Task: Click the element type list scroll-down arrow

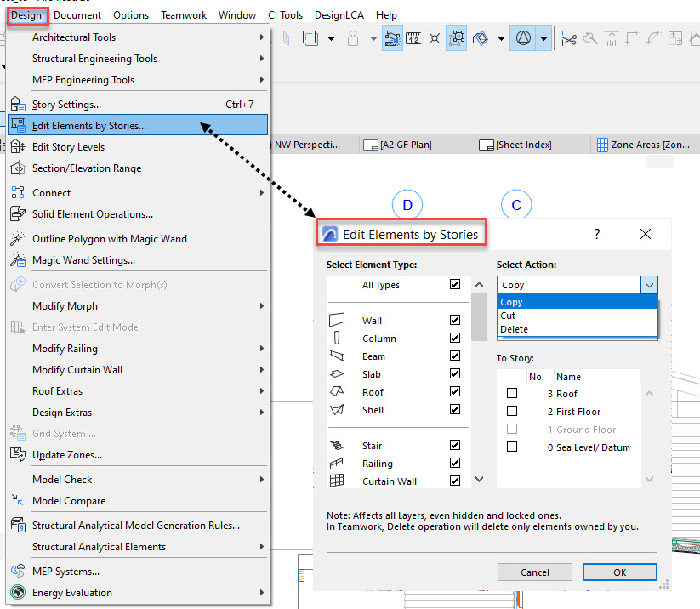Action: pos(479,479)
